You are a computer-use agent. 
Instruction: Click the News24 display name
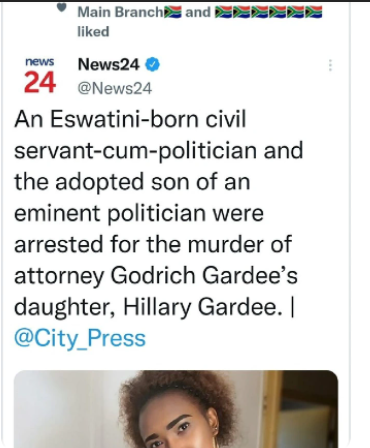109,64
